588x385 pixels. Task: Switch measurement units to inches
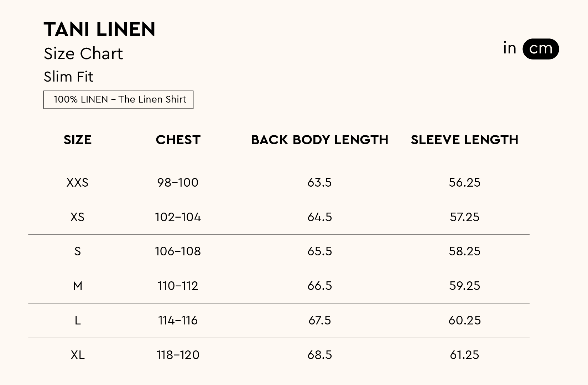point(510,48)
